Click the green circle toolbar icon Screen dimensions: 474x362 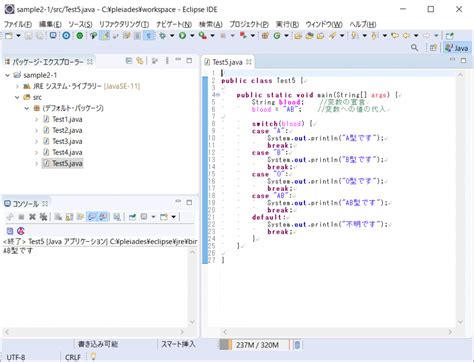80,35
